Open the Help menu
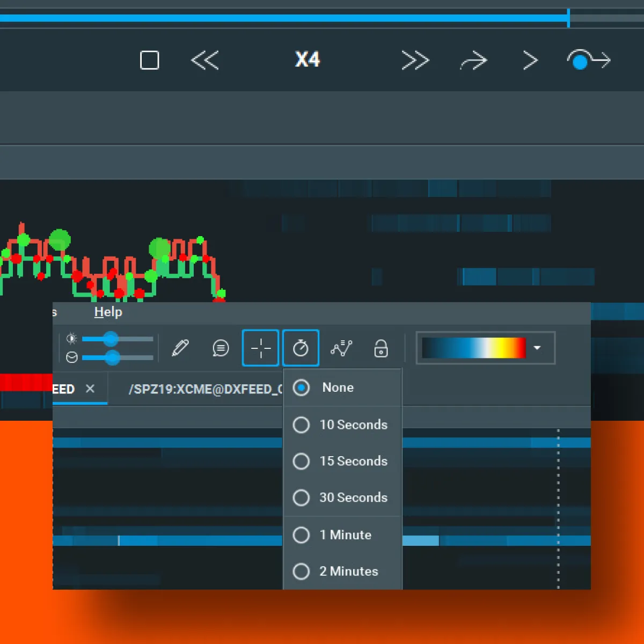This screenshot has width=644, height=644. coord(108,312)
